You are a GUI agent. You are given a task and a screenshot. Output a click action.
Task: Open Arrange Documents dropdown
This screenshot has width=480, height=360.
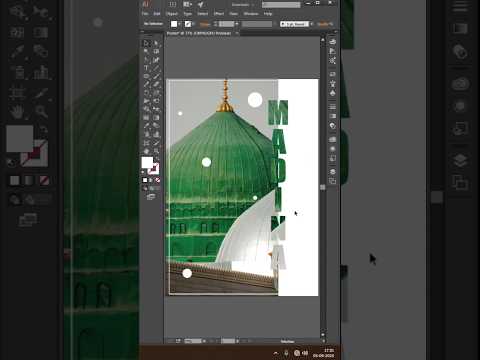point(187,4)
